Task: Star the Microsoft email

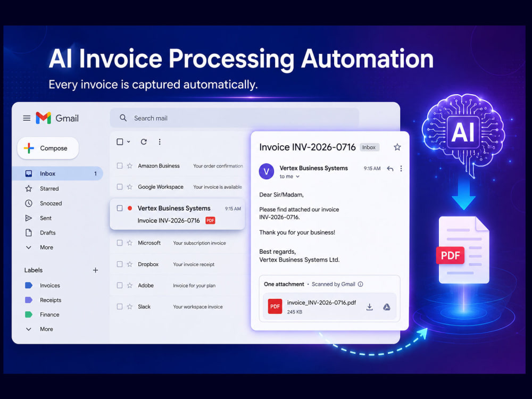Action: point(130,243)
